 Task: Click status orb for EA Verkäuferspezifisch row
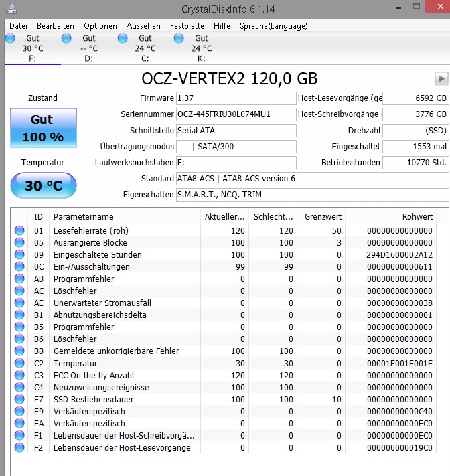point(19,423)
